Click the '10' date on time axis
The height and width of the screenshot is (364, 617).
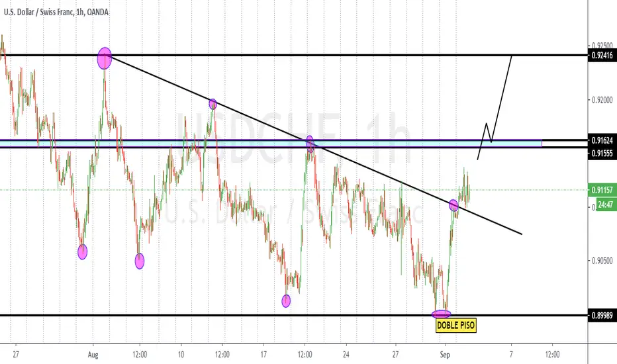click(x=181, y=355)
